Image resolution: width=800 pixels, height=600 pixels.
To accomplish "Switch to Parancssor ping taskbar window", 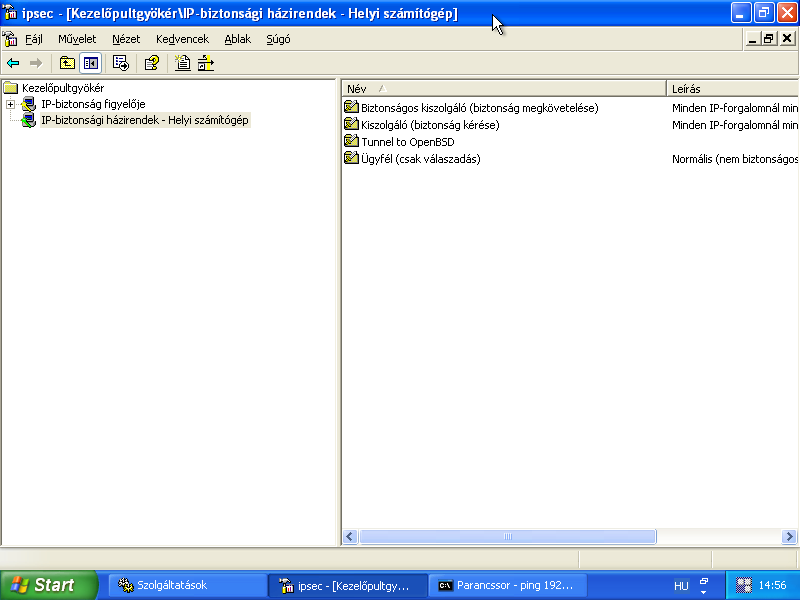I will (508, 585).
